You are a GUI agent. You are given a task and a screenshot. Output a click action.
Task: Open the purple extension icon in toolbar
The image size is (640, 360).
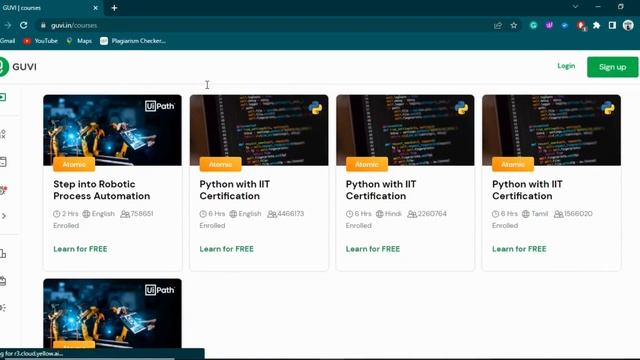(x=549, y=25)
